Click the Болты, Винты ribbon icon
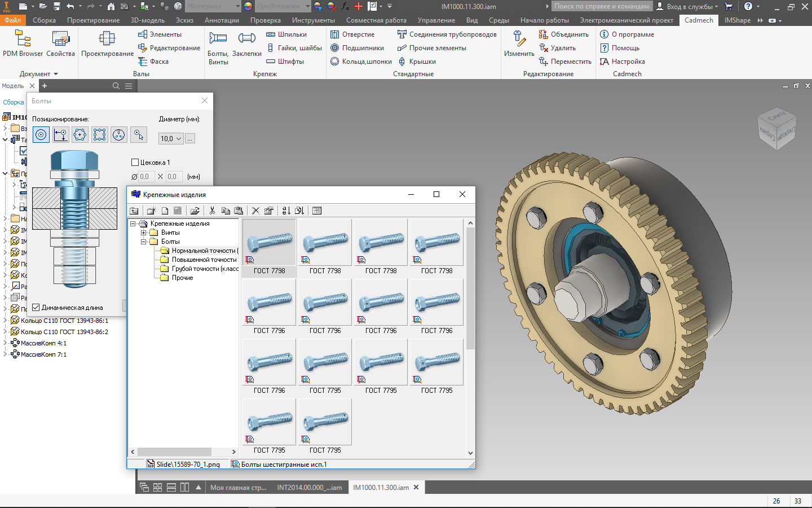Screen dimensions: 812x508 tap(218, 47)
